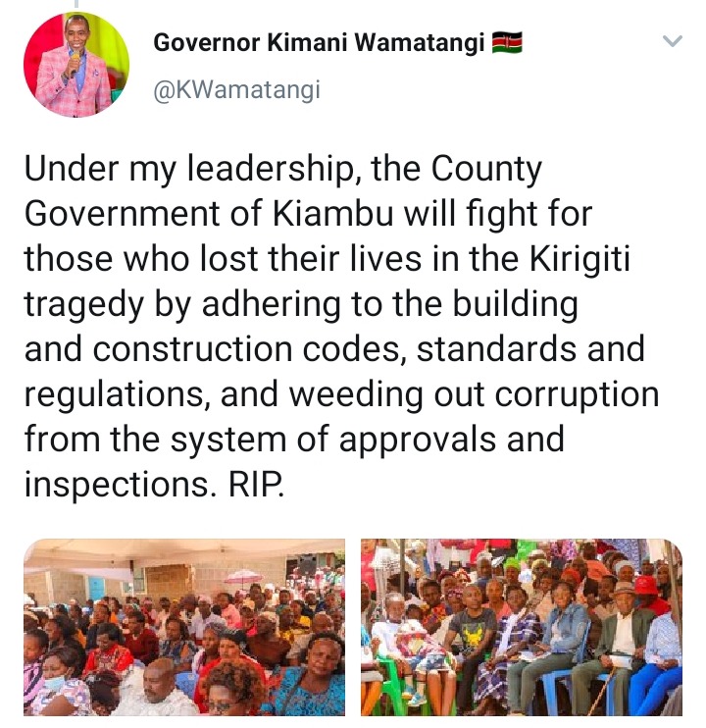Open the right seated audience photo

click(522, 627)
